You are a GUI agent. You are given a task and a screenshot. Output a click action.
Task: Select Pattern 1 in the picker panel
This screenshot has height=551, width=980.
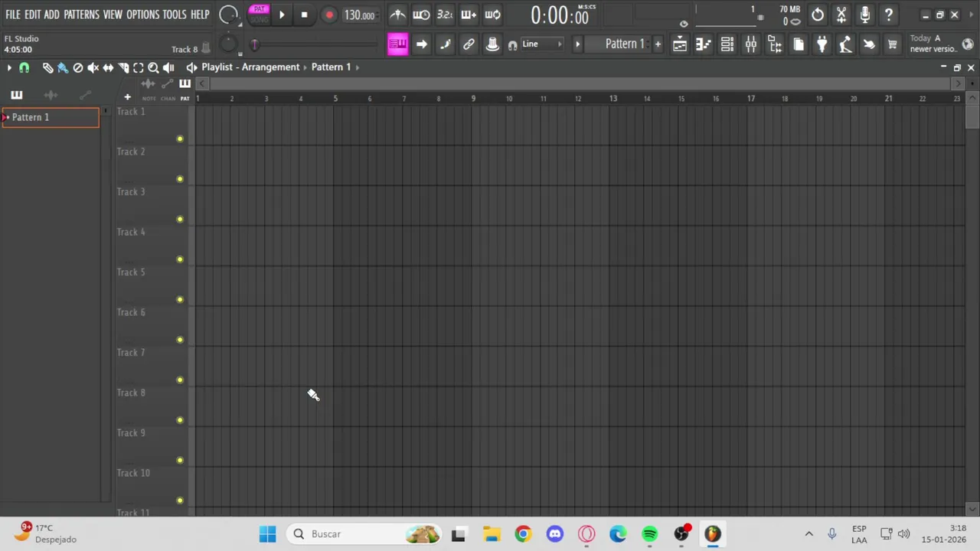click(51, 117)
